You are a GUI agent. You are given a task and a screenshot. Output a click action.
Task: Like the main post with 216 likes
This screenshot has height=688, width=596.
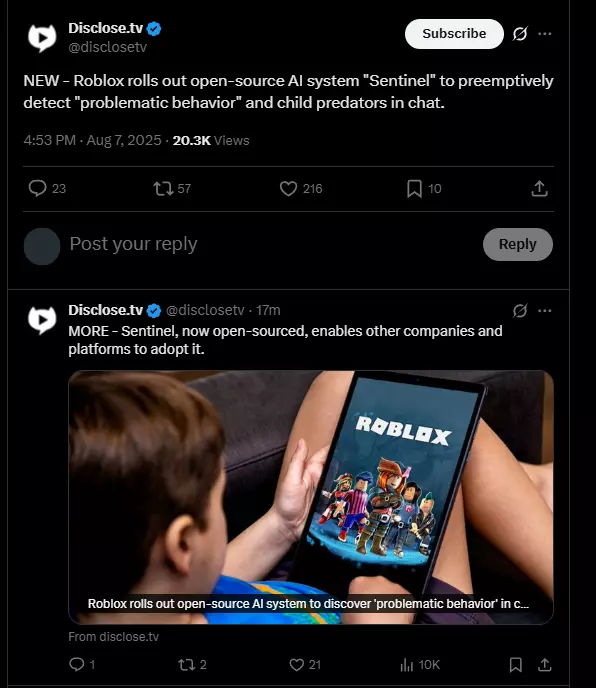point(288,189)
